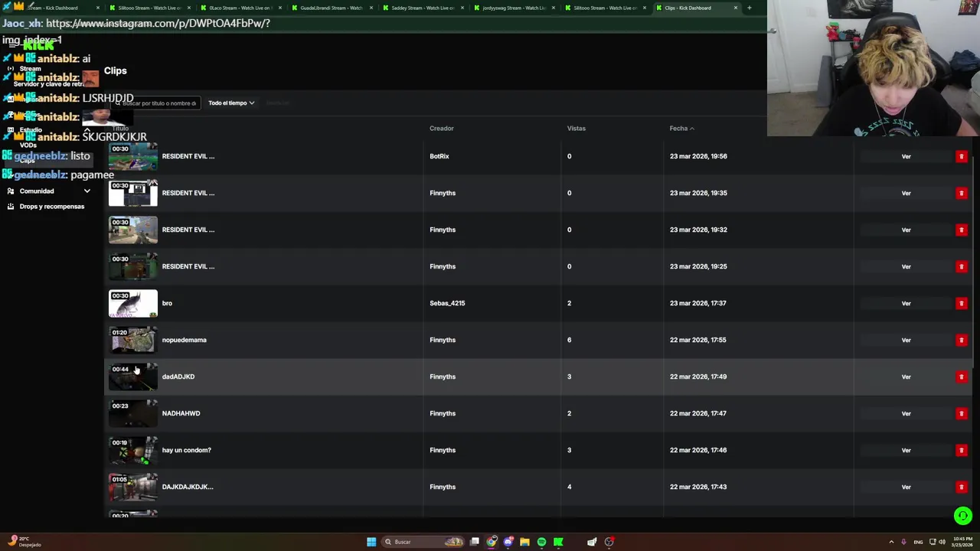Click the 'hay un condom?' clip title
This screenshot has height=551, width=980.
point(187,450)
